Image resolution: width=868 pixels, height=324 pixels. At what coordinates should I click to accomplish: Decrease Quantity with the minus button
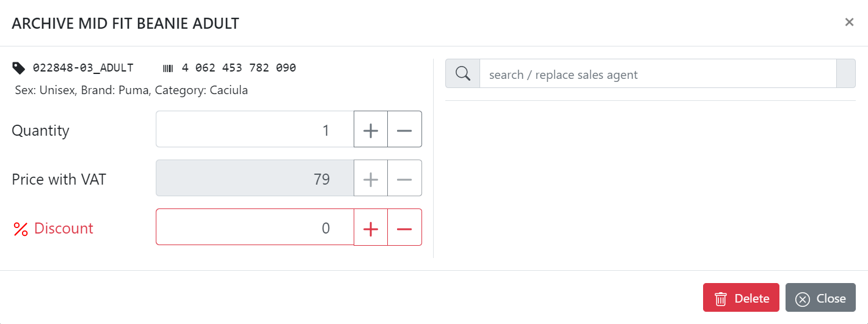coord(405,129)
